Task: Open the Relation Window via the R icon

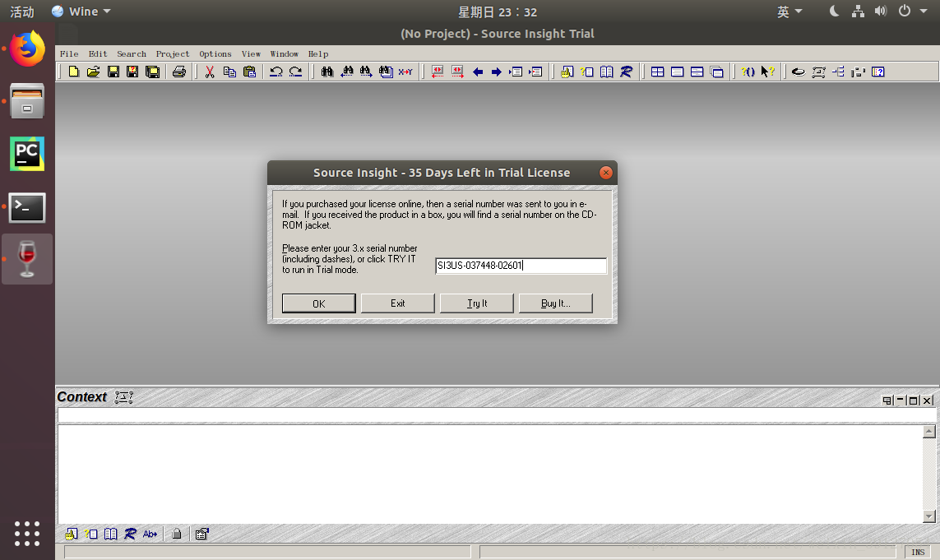Action: 626,72
